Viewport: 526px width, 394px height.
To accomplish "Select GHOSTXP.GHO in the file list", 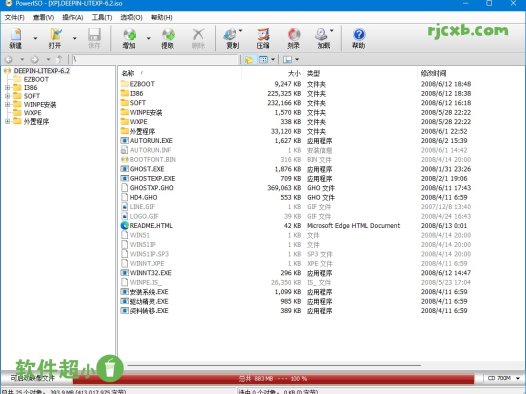I will pyautogui.click(x=152, y=188).
